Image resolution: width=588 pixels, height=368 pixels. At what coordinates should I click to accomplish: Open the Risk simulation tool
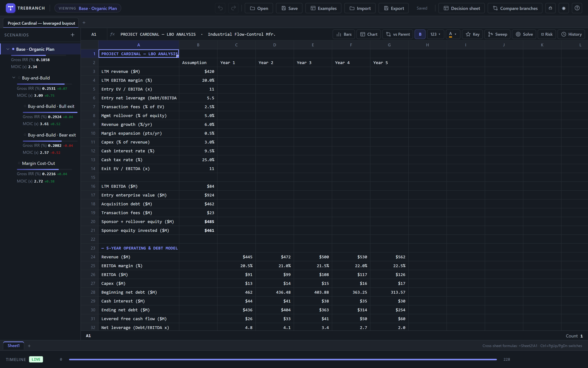click(x=547, y=34)
